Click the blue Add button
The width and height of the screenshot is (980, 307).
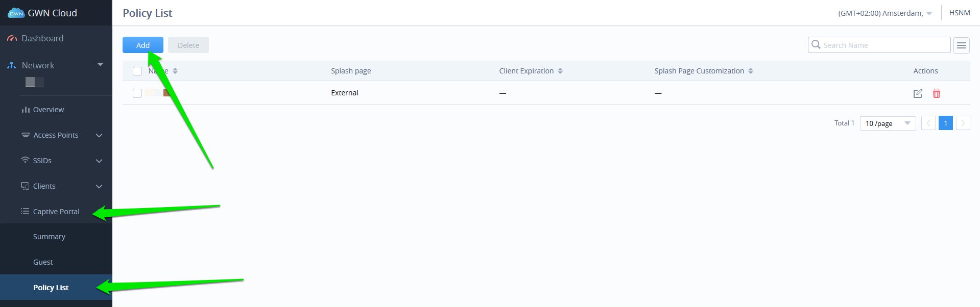point(142,45)
